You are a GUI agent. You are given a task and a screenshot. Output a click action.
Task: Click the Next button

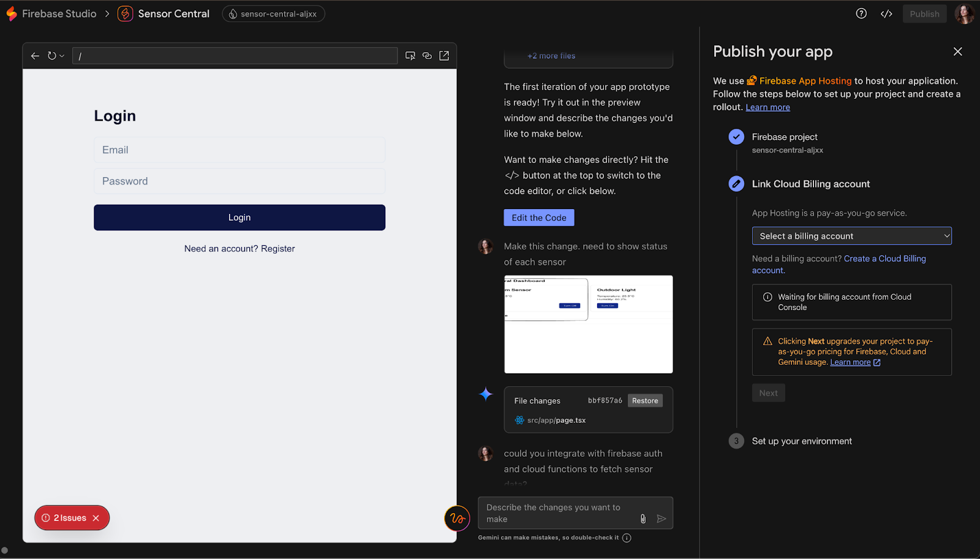(769, 393)
